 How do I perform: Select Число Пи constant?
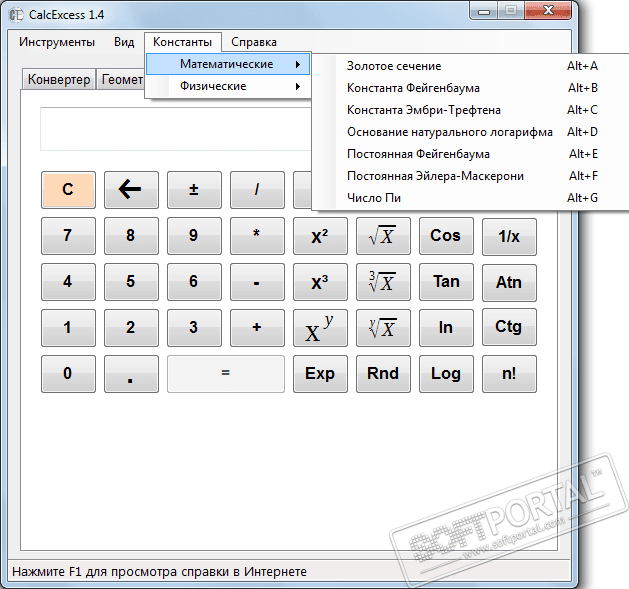(x=472, y=198)
